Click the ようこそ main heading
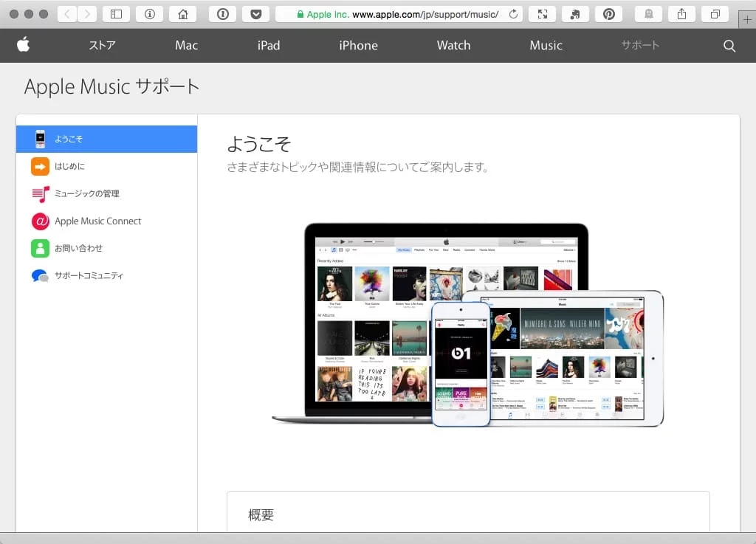 pos(259,144)
